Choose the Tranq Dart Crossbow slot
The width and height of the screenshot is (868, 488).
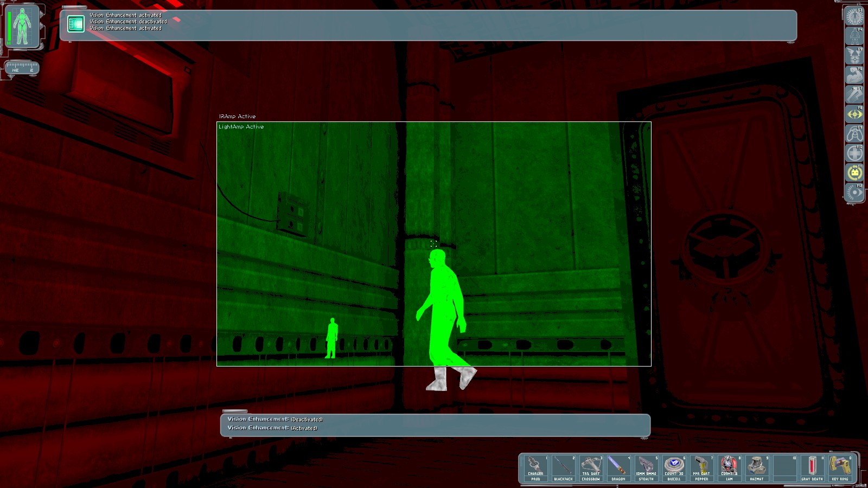pos(591,468)
